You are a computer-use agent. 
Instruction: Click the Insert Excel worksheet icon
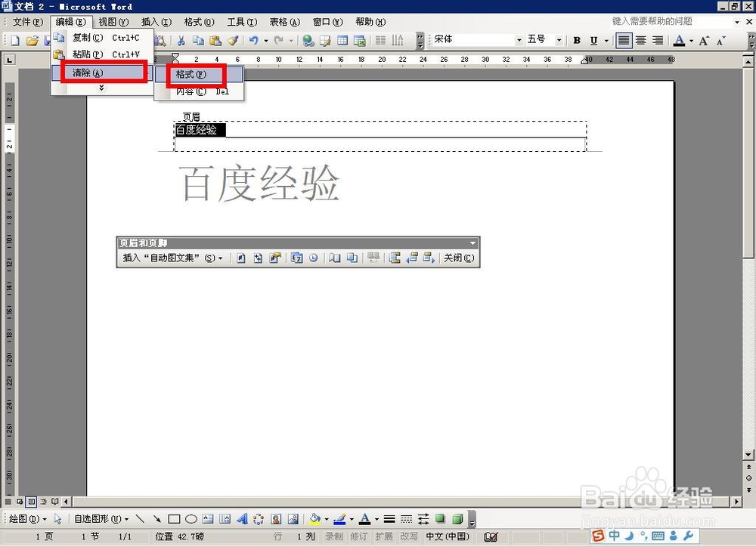[360, 41]
